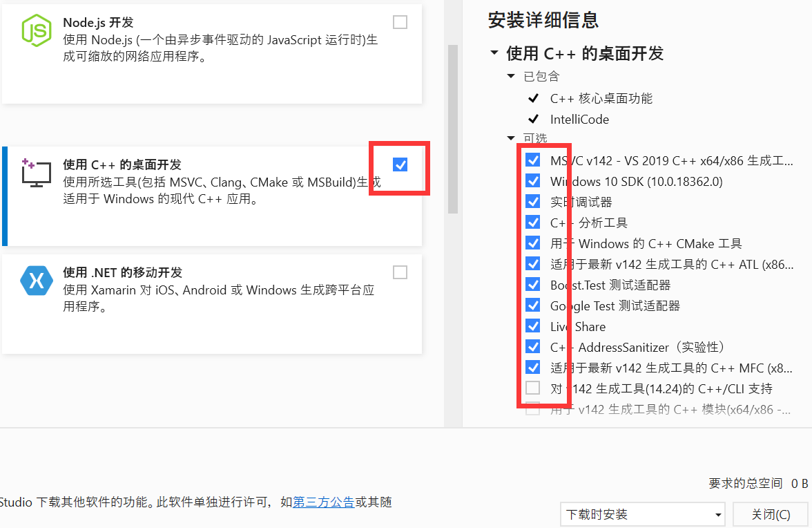The height and width of the screenshot is (528, 812).
Task: Disable Windows 10 SDK (10.0.18362.0)
Action: (x=532, y=180)
